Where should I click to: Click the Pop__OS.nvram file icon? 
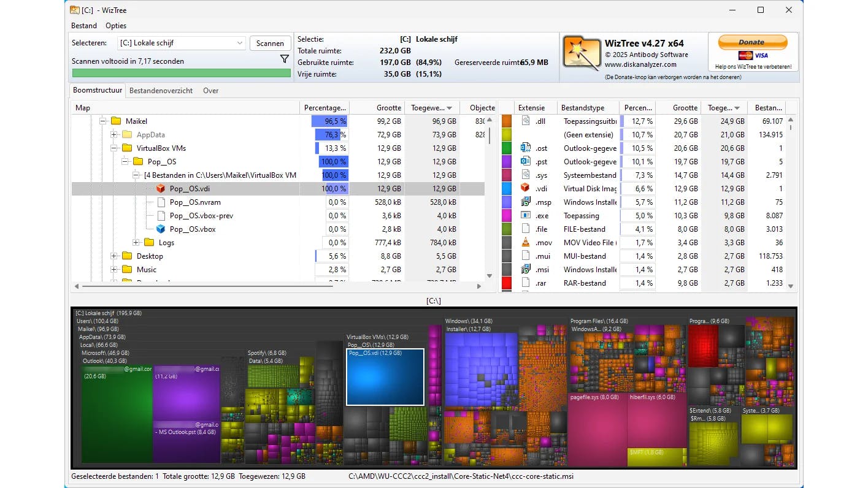(161, 202)
